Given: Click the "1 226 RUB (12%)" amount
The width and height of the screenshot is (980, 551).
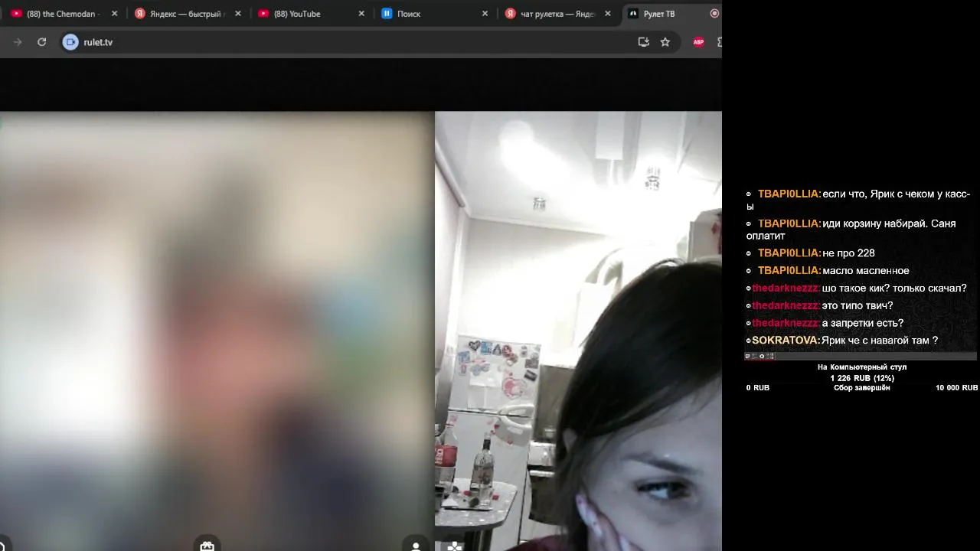Looking at the screenshot, I should [862, 378].
